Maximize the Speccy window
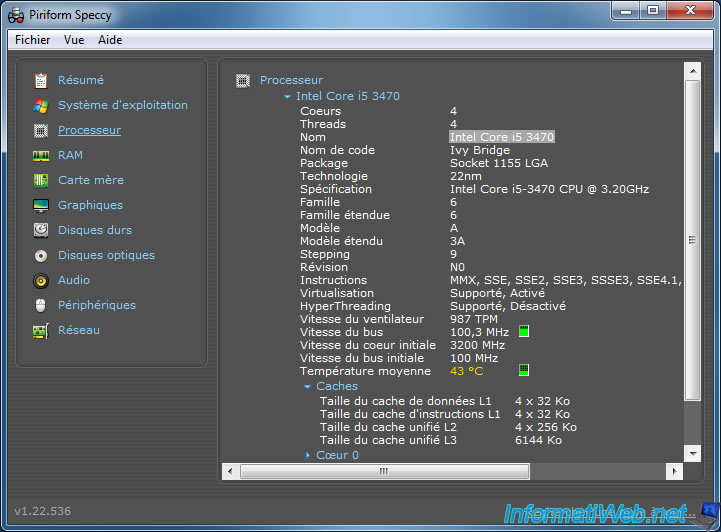Viewport: 721px width, 532px height. tap(652, 10)
